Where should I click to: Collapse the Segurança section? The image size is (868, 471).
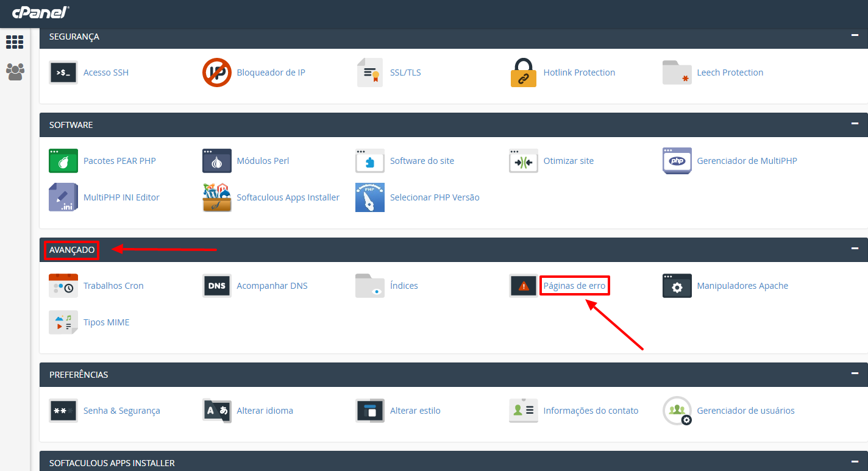(x=855, y=36)
